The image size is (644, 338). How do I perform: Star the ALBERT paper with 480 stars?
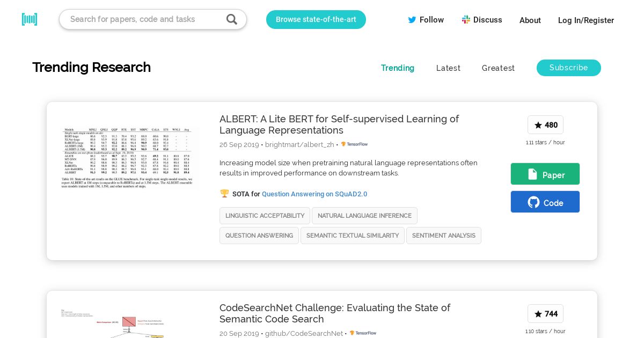pyautogui.click(x=545, y=125)
